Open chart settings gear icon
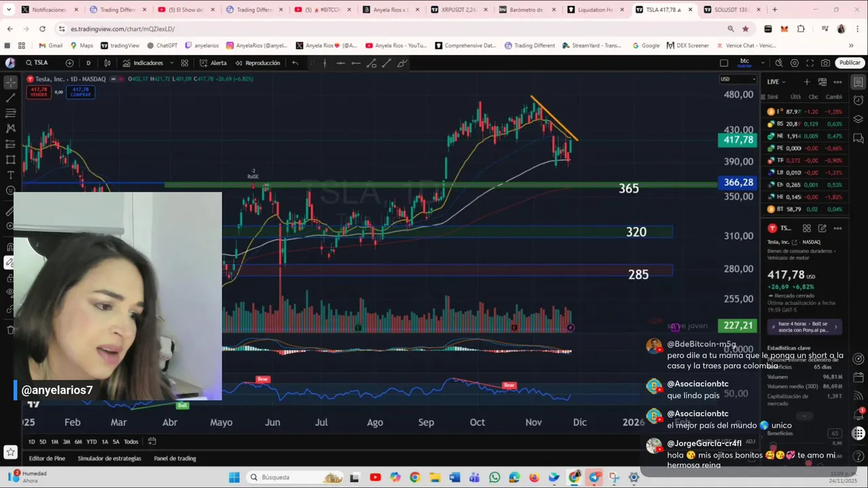Image resolution: width=868 pixels, height=488 pixels. click(x=794, y=63)
